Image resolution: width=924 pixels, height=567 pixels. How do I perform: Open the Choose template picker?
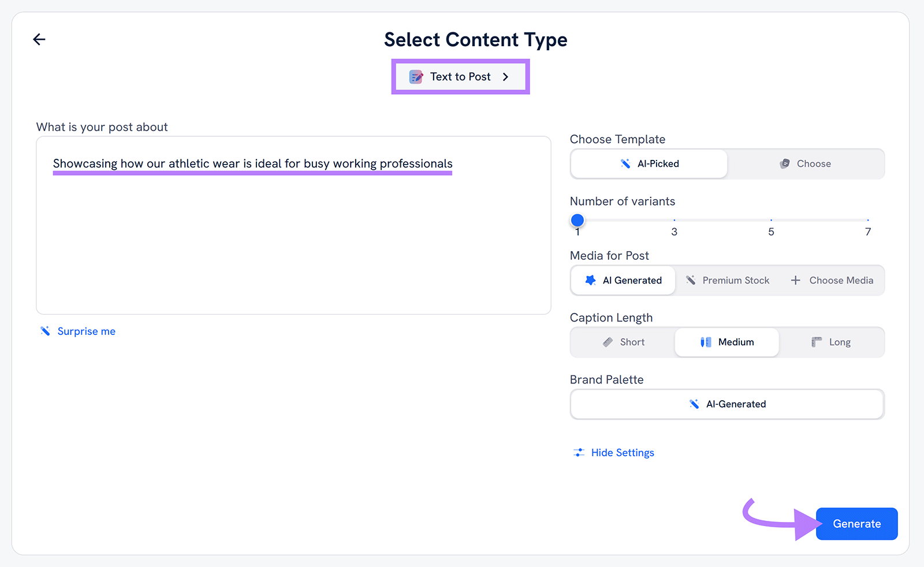[x=806, y=163]
